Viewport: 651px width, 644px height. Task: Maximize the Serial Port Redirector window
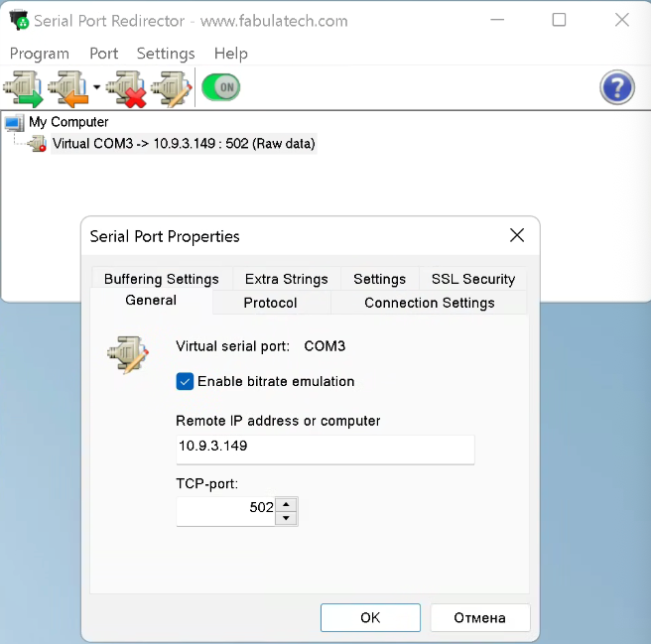559,20
